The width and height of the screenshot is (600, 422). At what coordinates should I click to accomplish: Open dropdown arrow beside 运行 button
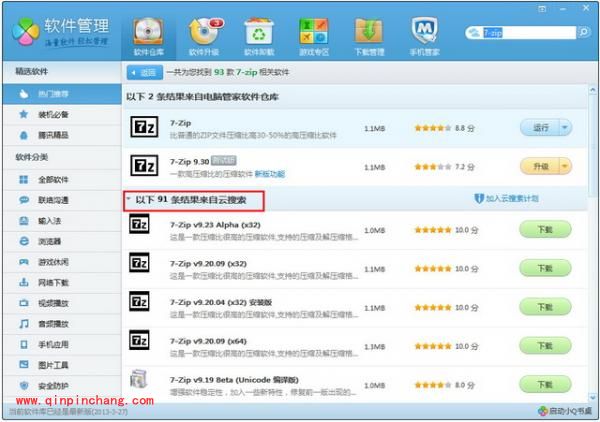pyautogui.click(x=565, y=128)
